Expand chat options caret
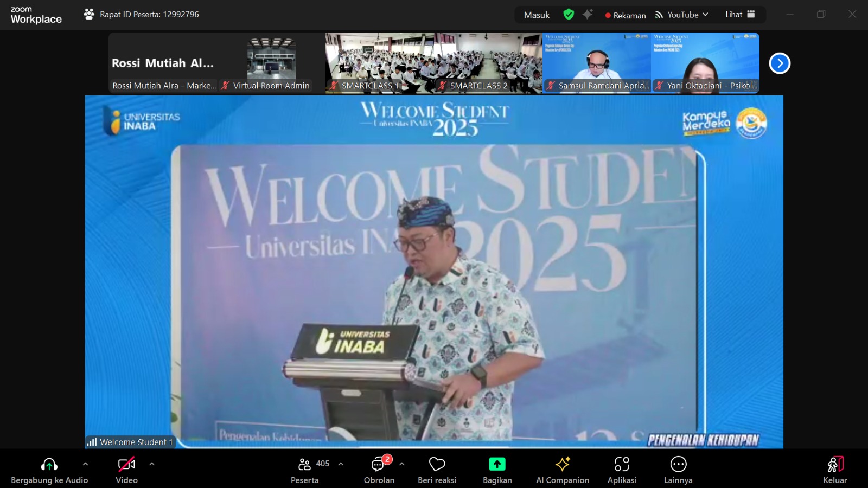 [x=402, y=464]
